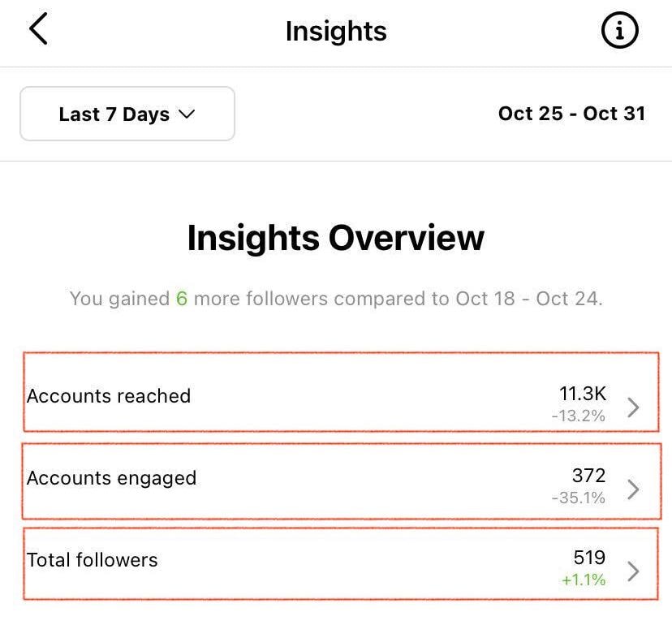
Task: Tap the Oct 25 - Oct 31 date range
Action: point(571,114)
